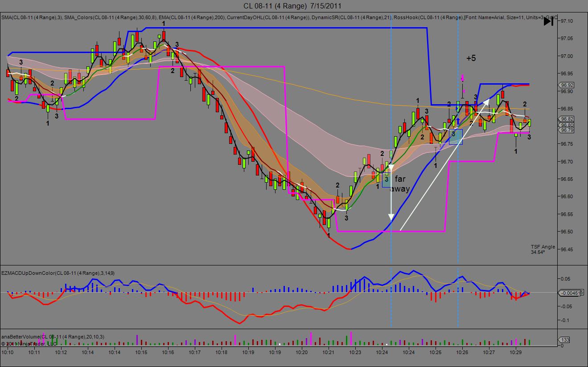This screenshot has width=588, height=367.
Task: Click the 10:15 time axis label
Action: click(142, 352)
